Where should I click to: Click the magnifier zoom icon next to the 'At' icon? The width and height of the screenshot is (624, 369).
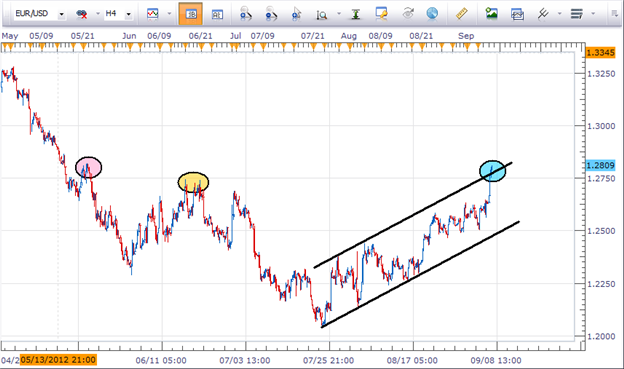pyautogui.click(x=246, y=14)
